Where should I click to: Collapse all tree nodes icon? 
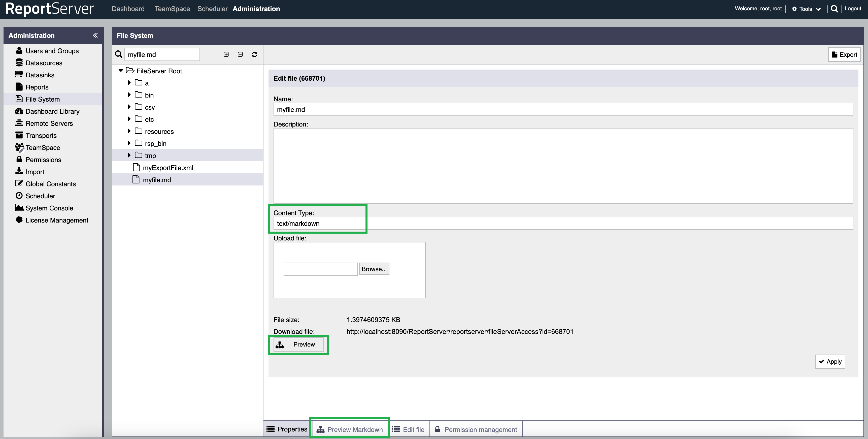click(240, 54)
